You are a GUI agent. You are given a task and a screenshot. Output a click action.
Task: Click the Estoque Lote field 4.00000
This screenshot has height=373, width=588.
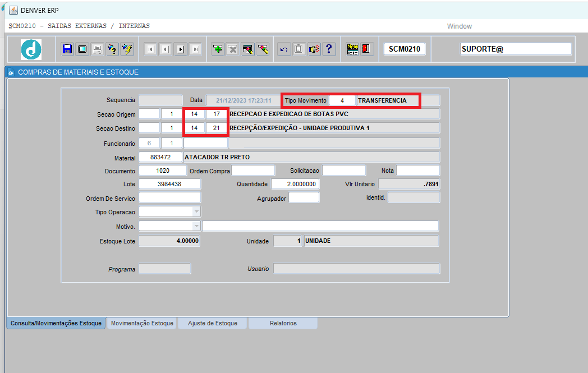pyautogui.click(x=169, y=241)
